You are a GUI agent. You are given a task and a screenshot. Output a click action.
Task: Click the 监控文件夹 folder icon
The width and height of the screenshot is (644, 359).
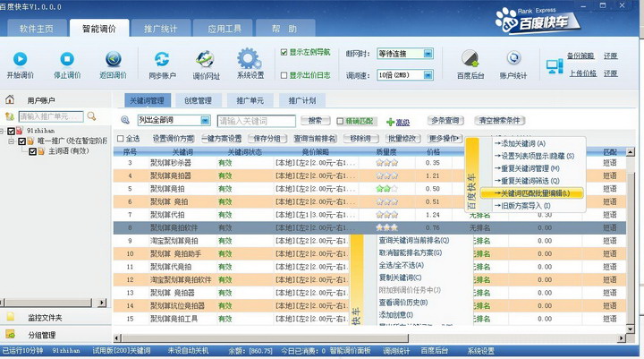[x=11, y=317]
